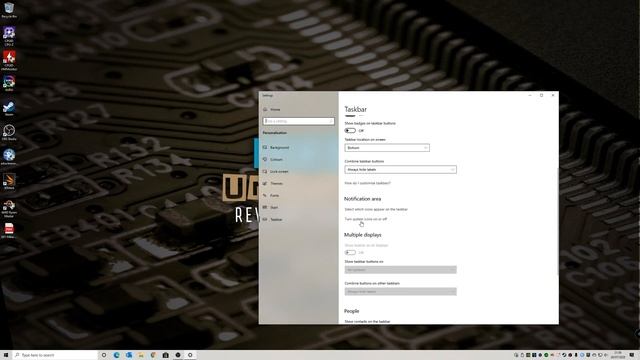Click the Cortana circle on the taskbar
The width and height of the screenshot is (640, 360).
pos(104,355)
